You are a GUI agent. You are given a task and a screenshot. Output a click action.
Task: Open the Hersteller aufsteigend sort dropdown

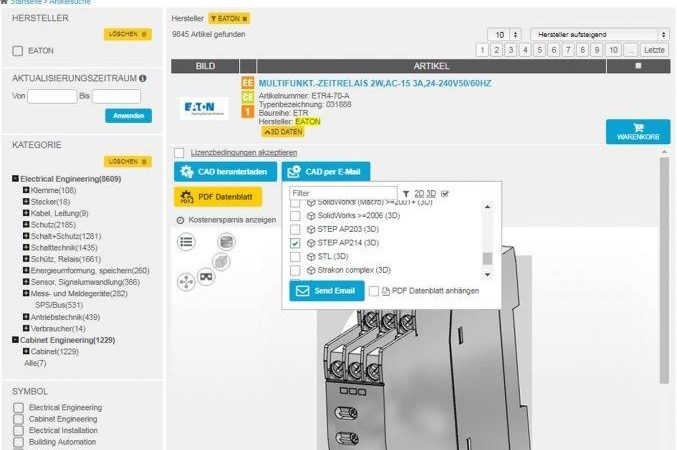600,35
